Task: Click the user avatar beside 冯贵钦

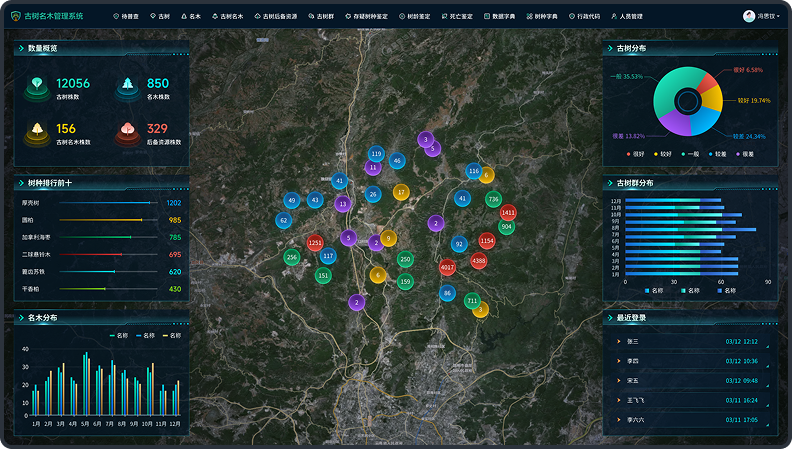Action: pyautogui.click(x=749, y=17)
